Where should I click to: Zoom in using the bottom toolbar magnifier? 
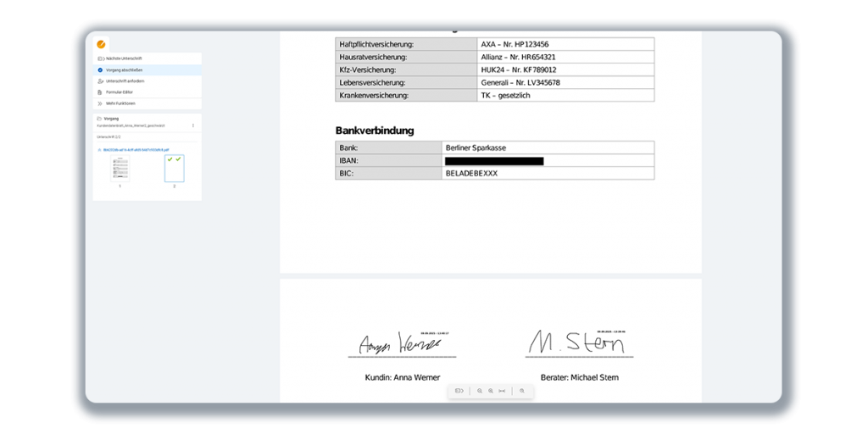pyautogui.click(x=491, y=391)
